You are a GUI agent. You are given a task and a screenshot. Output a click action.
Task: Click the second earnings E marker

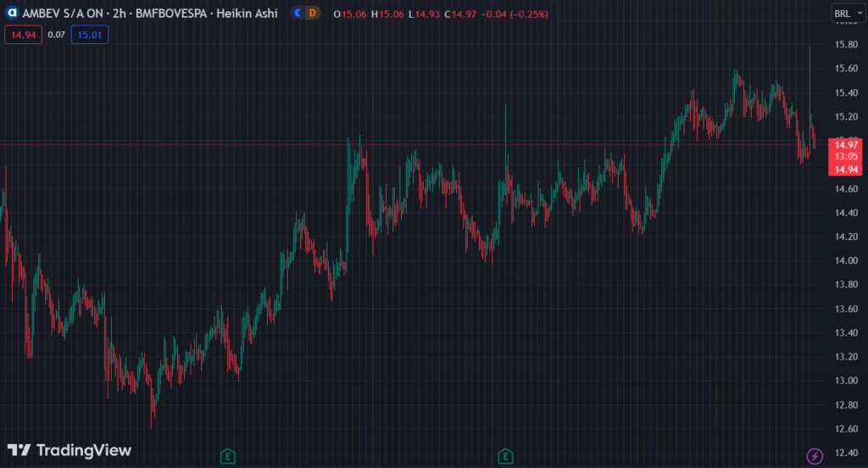(x=505, y=456)
